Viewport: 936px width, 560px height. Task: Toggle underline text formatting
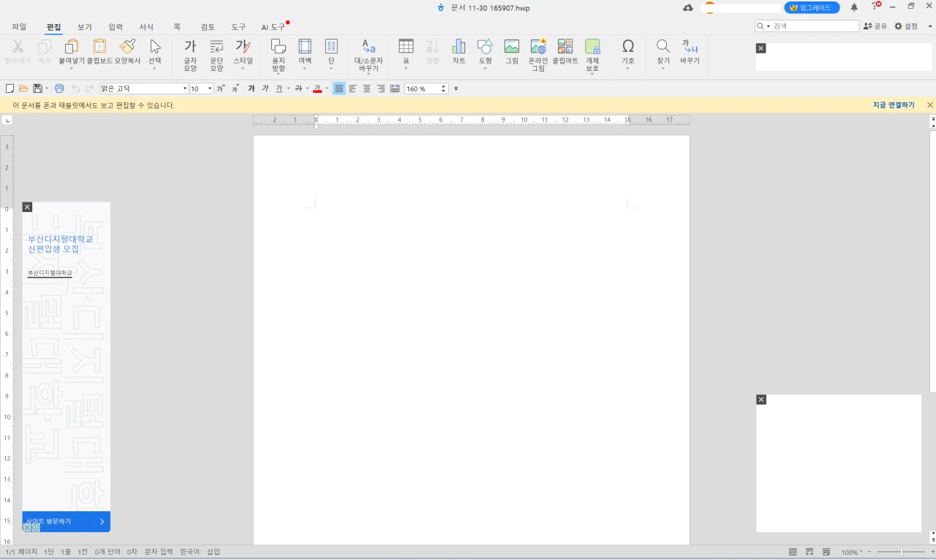point(279,88)
